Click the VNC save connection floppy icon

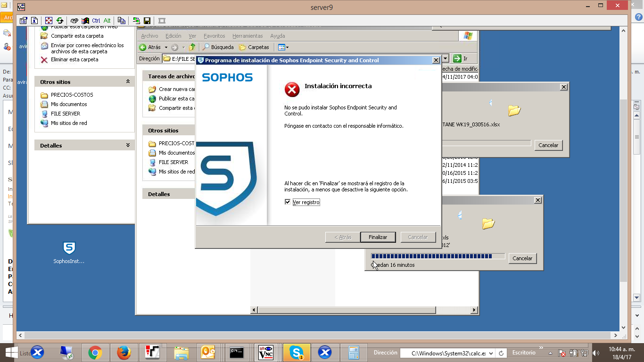(x=147, y=20)
